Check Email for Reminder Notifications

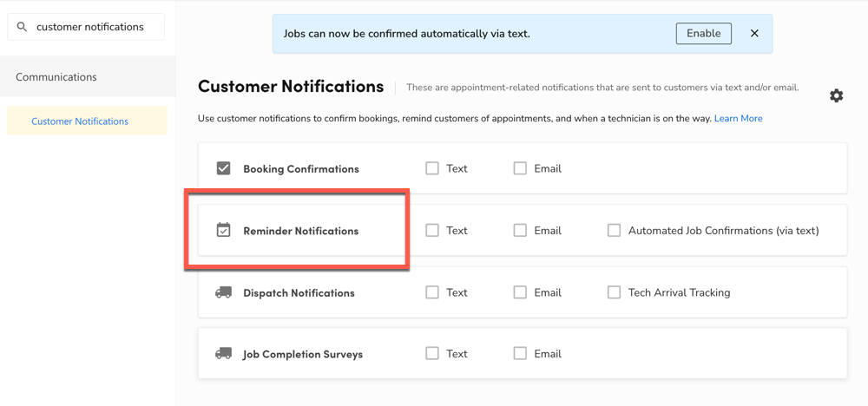coord(520,230)
